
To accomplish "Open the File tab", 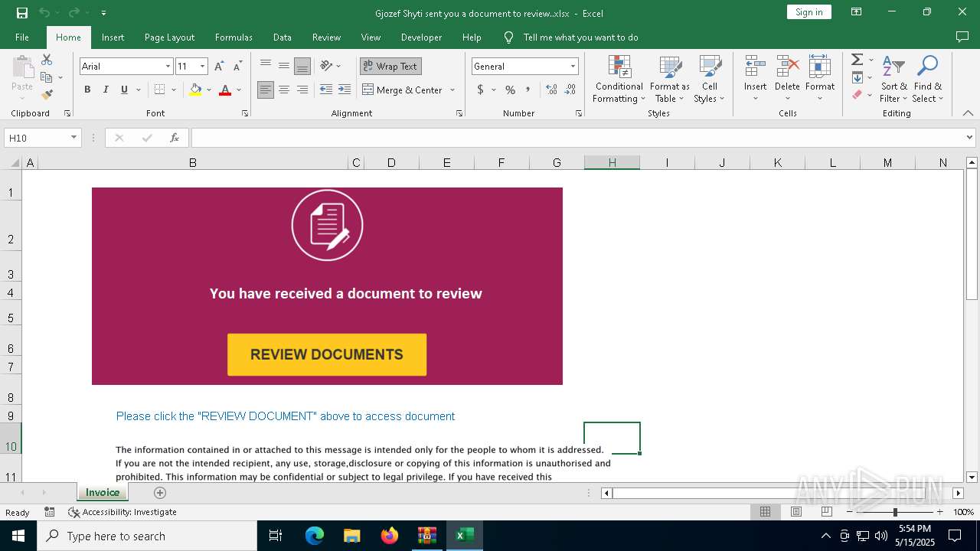I will 22,37.
